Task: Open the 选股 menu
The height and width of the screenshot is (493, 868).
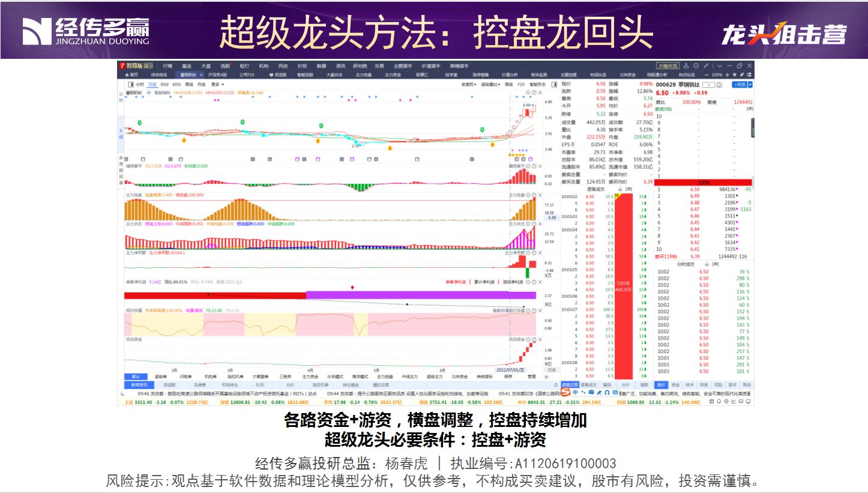Action: [225, 66]
